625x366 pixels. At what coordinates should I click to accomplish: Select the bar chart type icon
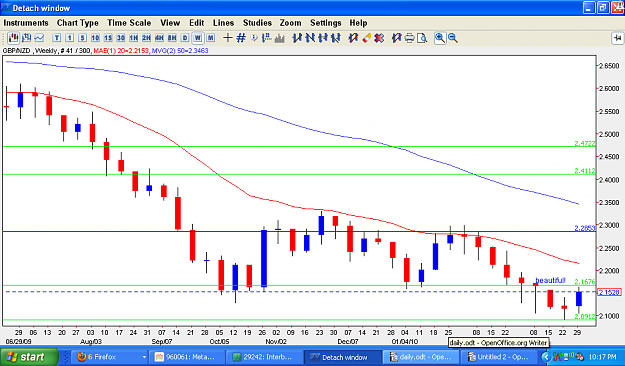pos(27,38)
